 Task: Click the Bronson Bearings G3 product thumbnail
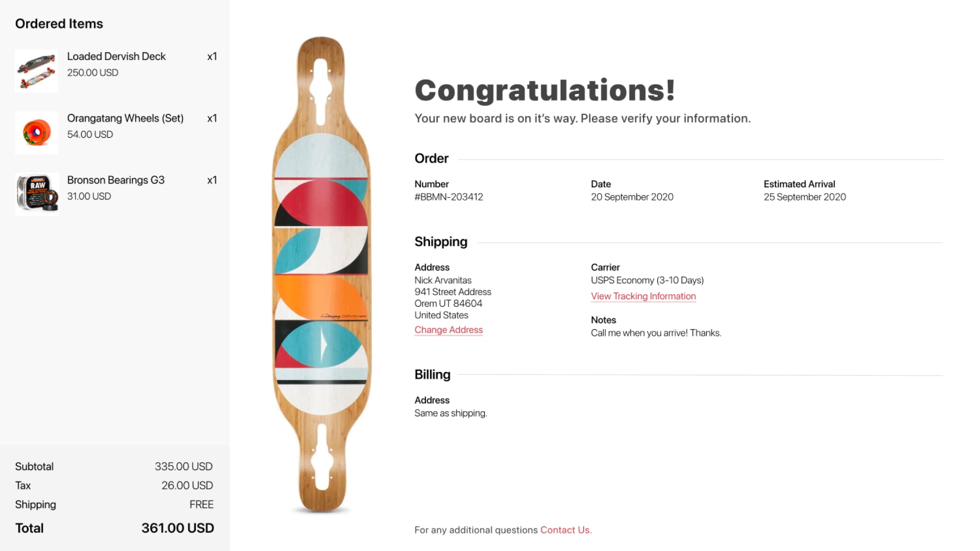coord(37,194)
